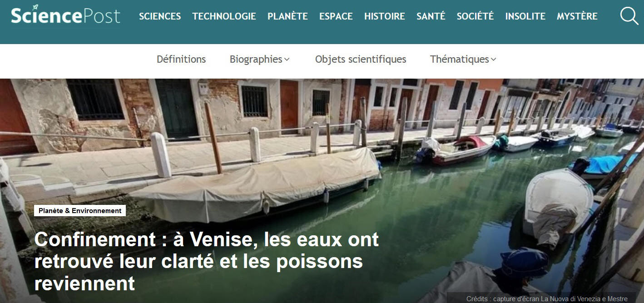
Task: Open the Confinement à Venise article headline
Action: [x=207, y=262]
